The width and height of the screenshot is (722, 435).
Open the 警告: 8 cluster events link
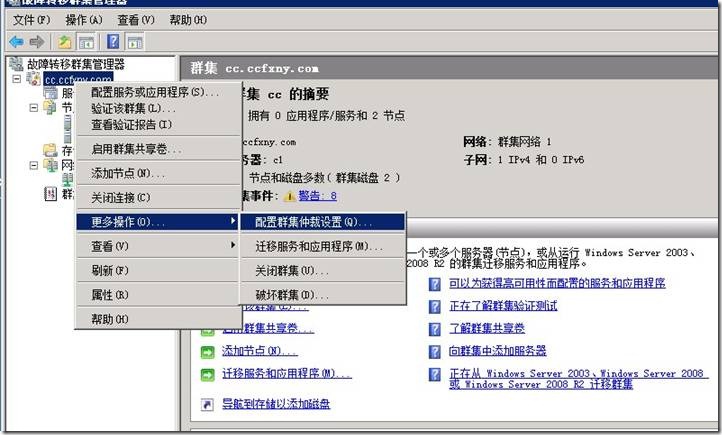pos(317,196)
